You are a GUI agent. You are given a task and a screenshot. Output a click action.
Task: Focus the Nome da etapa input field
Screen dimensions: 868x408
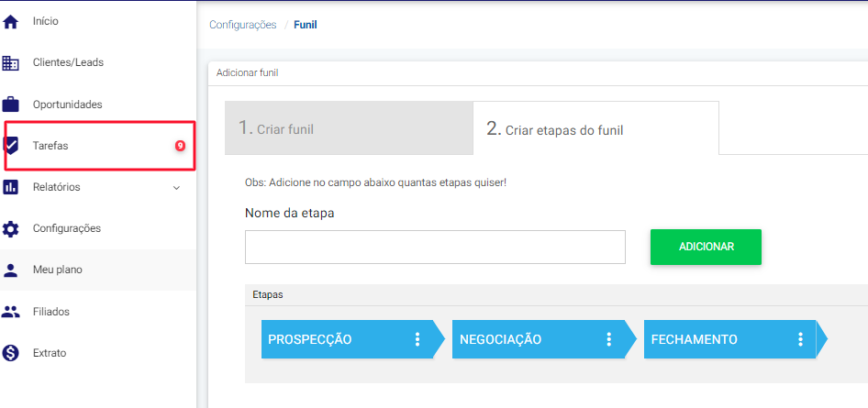[435, 248]
